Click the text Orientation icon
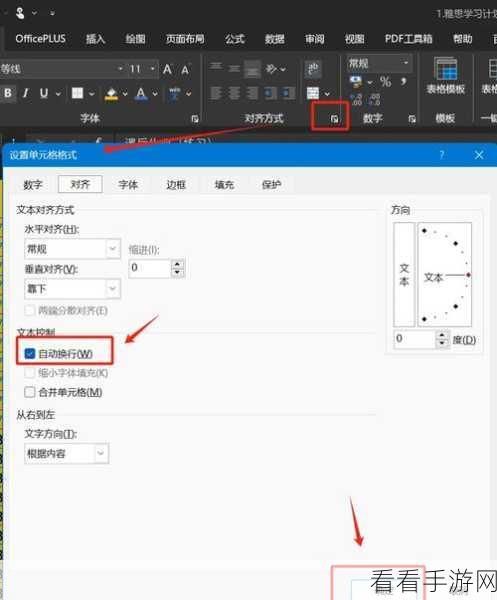The width and height of the screenshot is (497, 600). coord(271,69)
